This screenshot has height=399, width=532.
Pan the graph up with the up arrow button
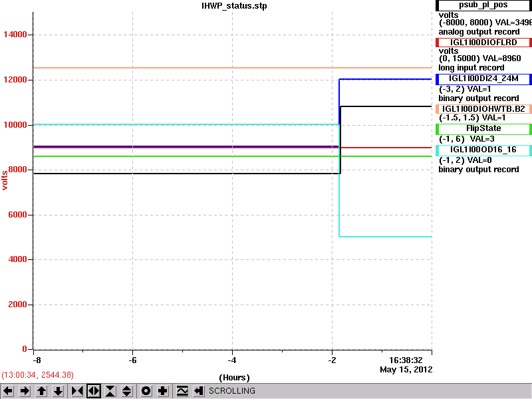41,391
